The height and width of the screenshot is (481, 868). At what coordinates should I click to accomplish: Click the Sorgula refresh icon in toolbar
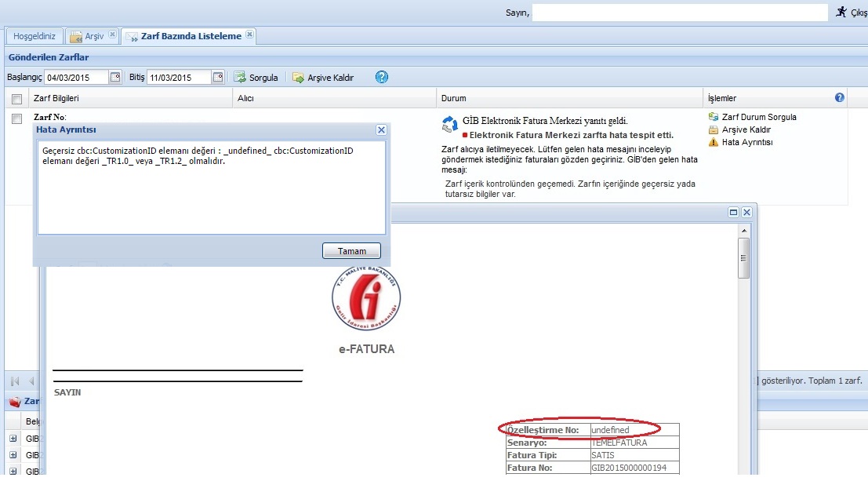[240, 78]
